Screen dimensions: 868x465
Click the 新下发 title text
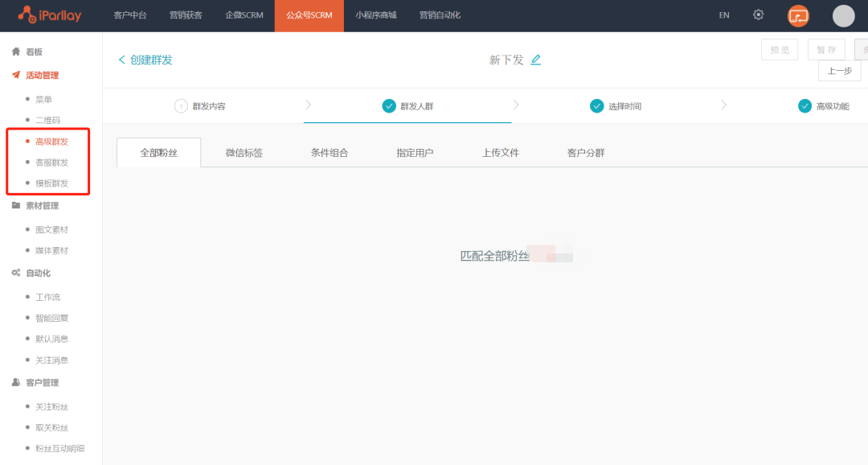[x=506, y=60]
